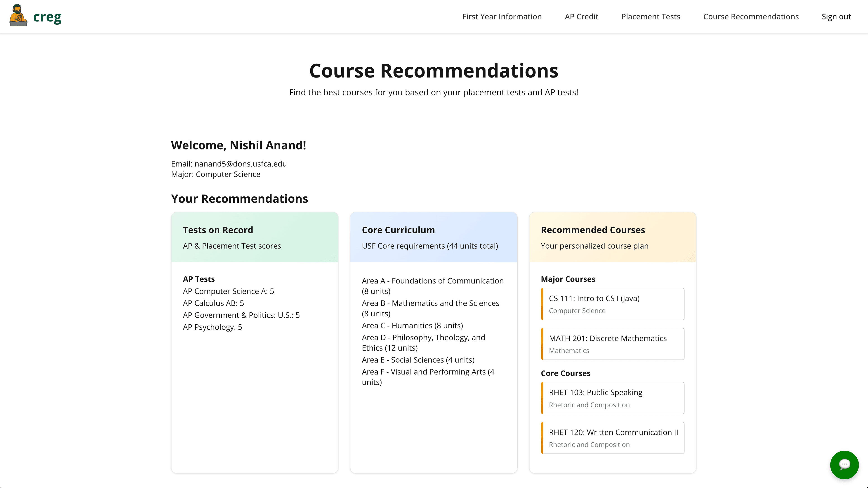The height and width of the screenshot is (488, 868).
Task: Click the AP Tests subheading
Action: click(x=199, y=279)
